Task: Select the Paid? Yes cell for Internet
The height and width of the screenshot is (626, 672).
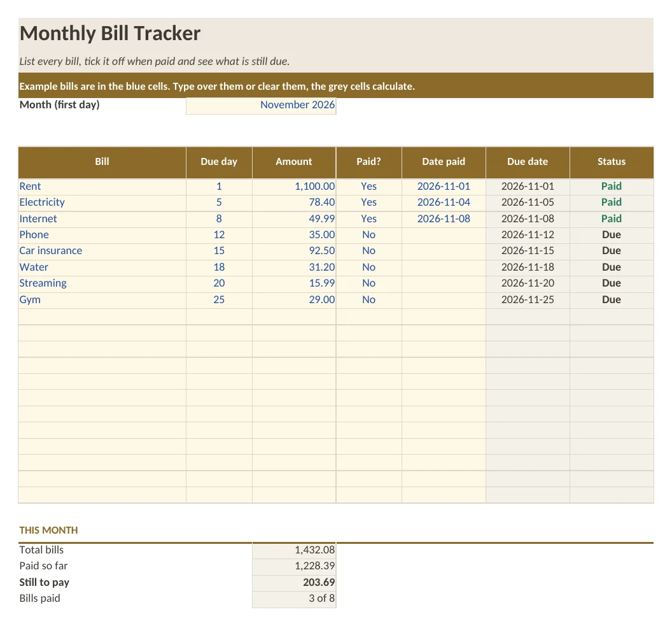Action: pos(368,219)
